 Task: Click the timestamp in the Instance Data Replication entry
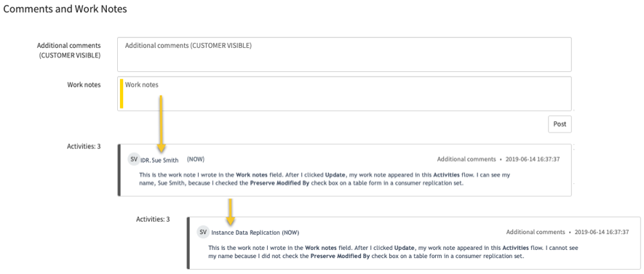[602, 232]
